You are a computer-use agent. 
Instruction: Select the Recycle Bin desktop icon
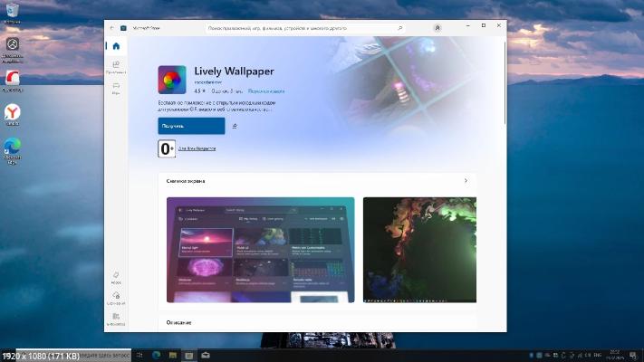click(13, 14)
